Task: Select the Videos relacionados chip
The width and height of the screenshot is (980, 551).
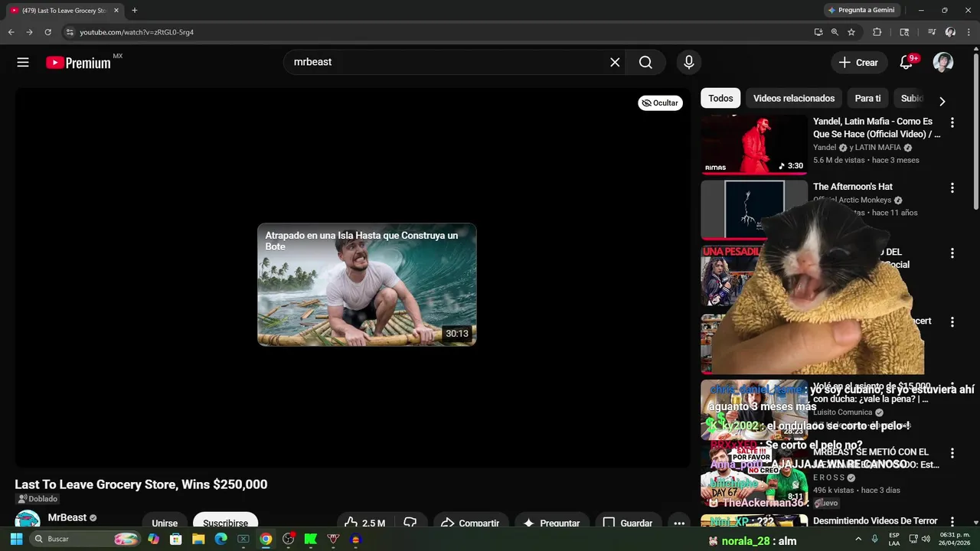Action: (794, 98)
